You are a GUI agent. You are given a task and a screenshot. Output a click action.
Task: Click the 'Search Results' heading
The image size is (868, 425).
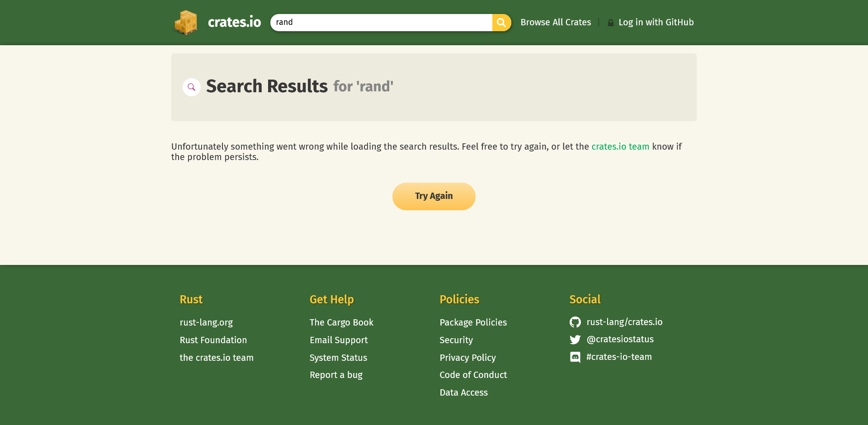click(267, 86)
